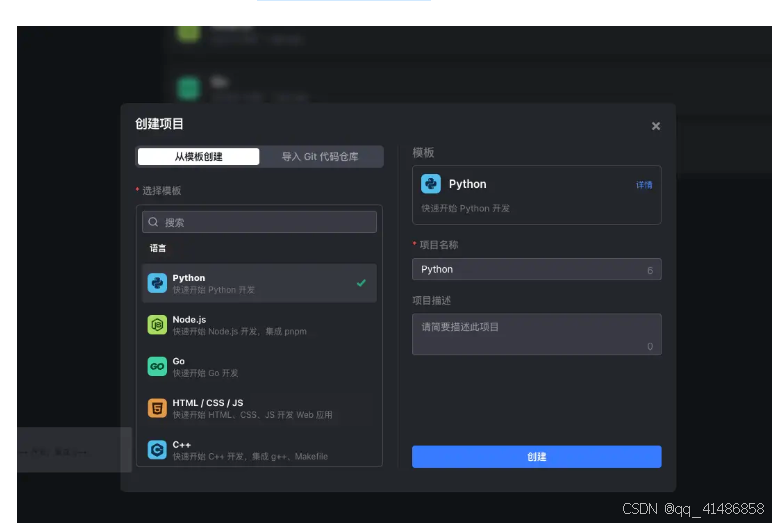
Task: Focus the 搜索 template search field
Action: 259,222
